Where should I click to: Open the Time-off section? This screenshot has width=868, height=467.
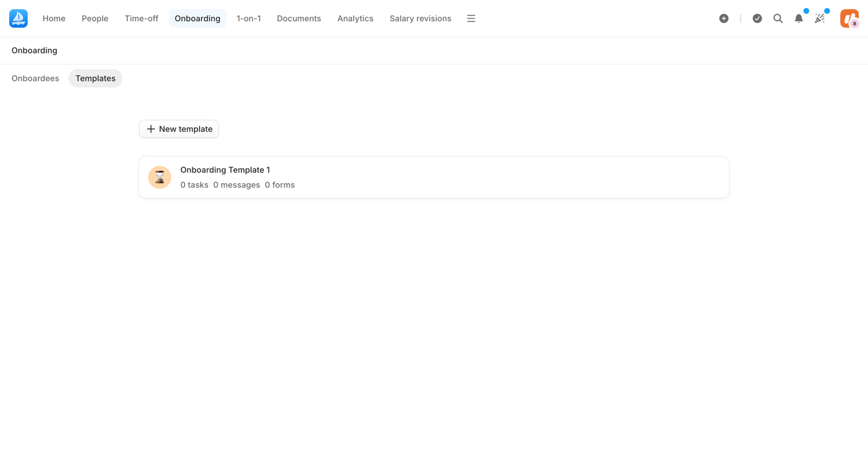pos(141,18)
